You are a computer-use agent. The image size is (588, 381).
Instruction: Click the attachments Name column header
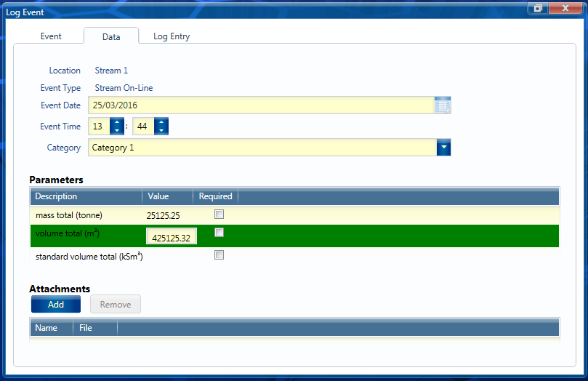coord(52,328)
